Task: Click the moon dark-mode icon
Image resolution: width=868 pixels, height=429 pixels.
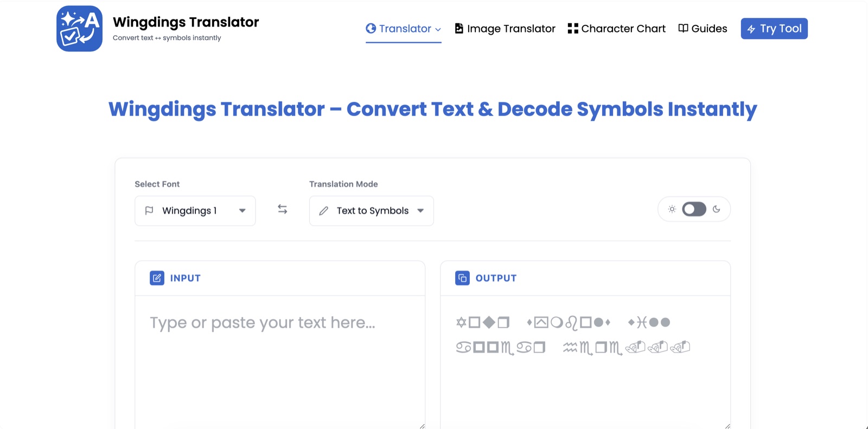Action: point(717,209)
